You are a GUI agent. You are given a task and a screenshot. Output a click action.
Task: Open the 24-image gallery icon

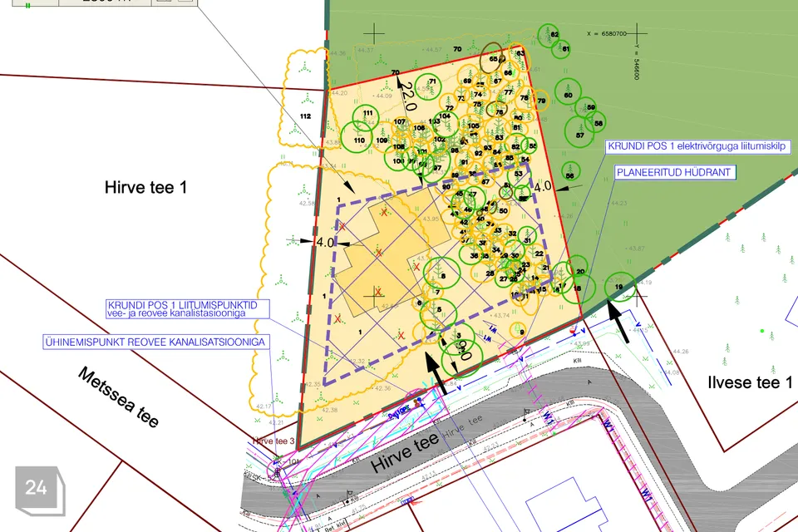coord(40,490)
